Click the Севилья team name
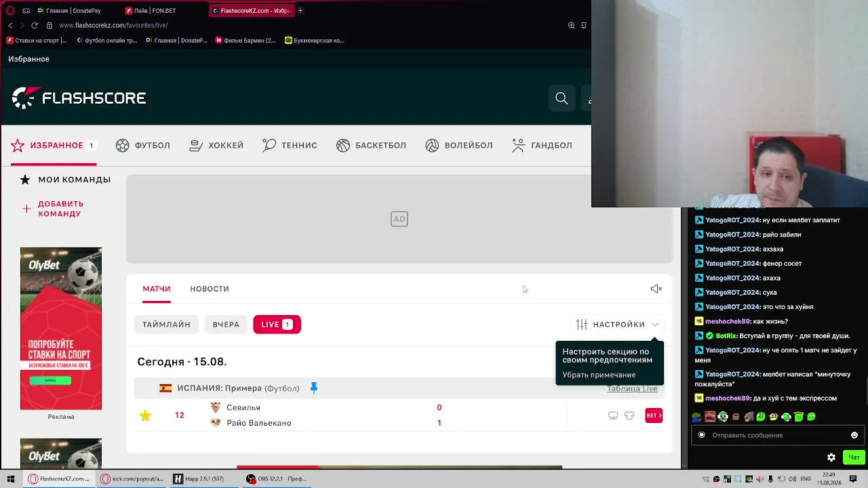 tap(243, 408)
